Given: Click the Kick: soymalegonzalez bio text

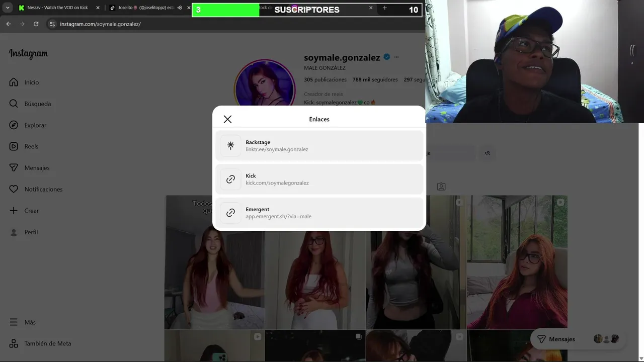Looking at the screenshot, I should pyautogui.click(x=340, y=103).
